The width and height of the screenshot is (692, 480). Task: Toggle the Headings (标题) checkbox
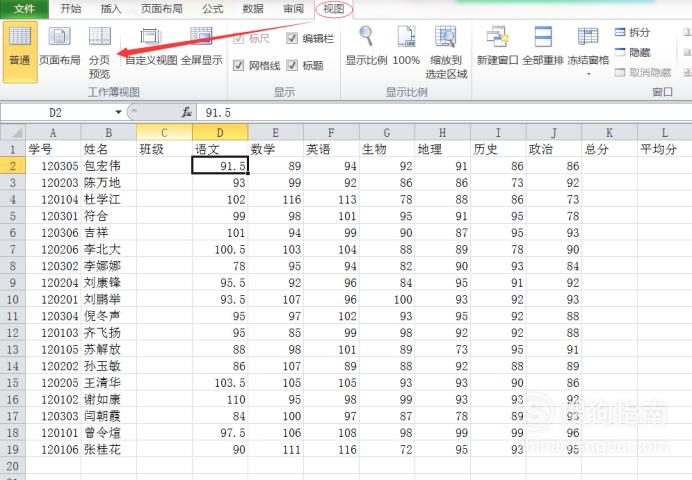tap(292, 66)
